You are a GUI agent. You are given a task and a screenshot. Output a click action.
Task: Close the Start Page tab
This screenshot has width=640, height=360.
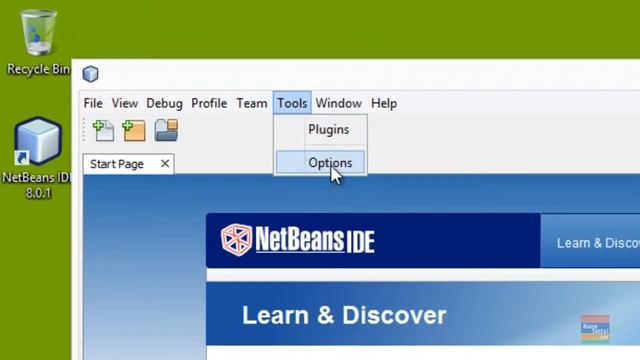pyautogui.click(x=165, y=164)
